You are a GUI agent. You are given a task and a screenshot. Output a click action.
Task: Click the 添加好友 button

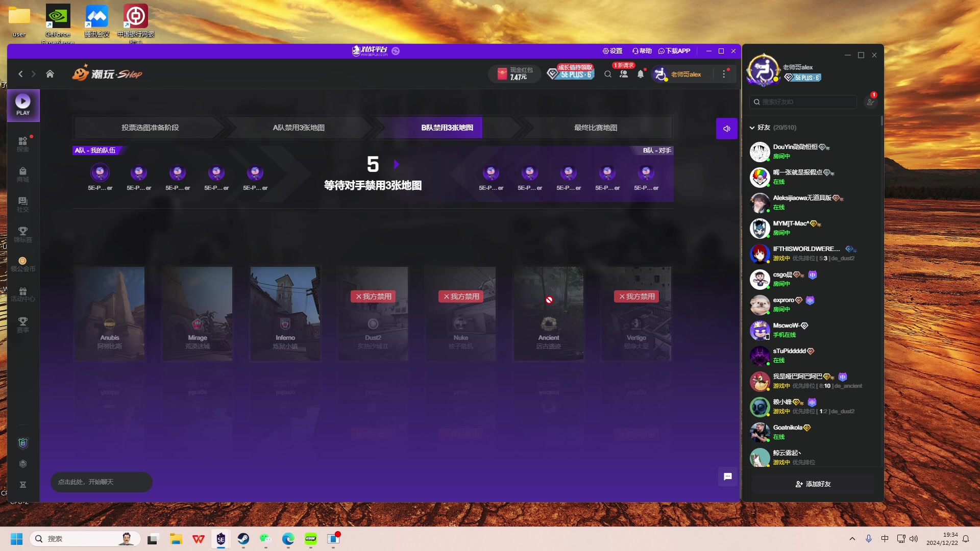click(813, 484)
